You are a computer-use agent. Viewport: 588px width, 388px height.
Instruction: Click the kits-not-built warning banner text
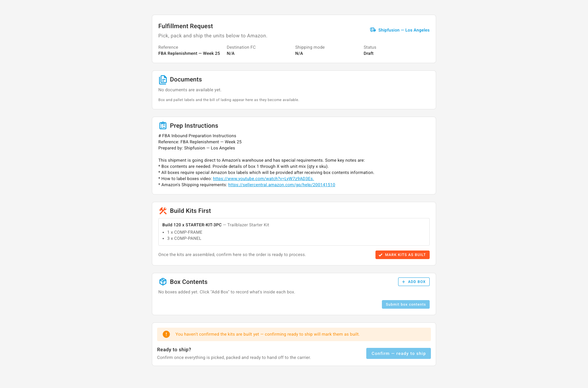coord(267,334)
